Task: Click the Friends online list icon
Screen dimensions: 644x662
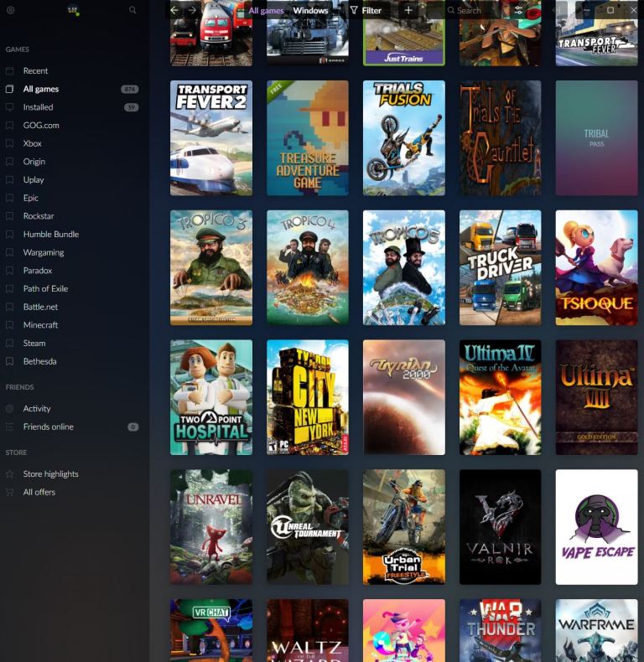Action: (x=10, y=427)
